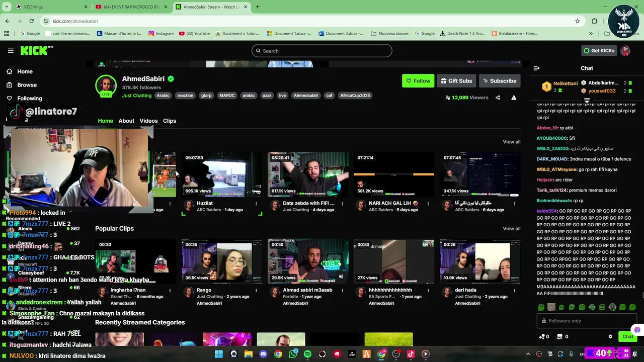This screenshot has width=644, height=362.
Task: Open the Huzilat video thumbnail
Action: click(221, 174)
